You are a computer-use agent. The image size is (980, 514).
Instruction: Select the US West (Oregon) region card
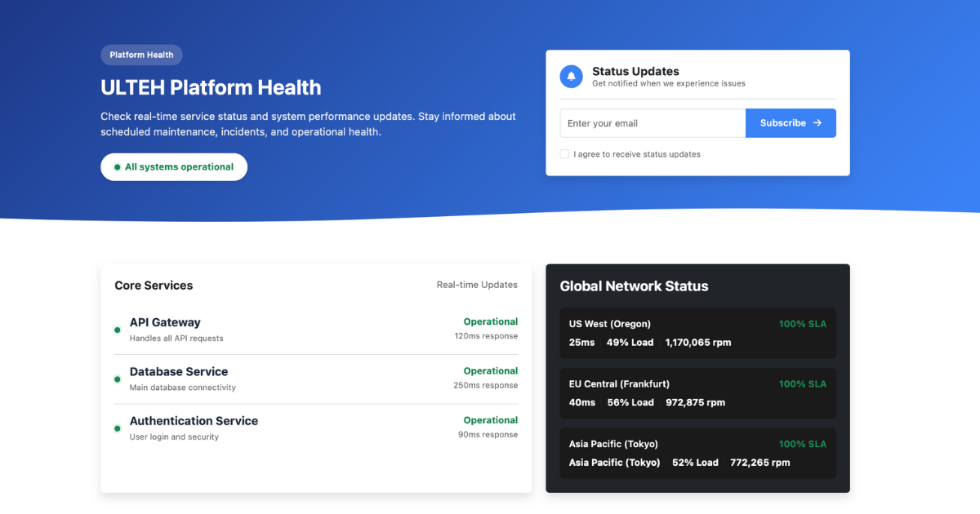pyautogui.click(x=697, y=333)
